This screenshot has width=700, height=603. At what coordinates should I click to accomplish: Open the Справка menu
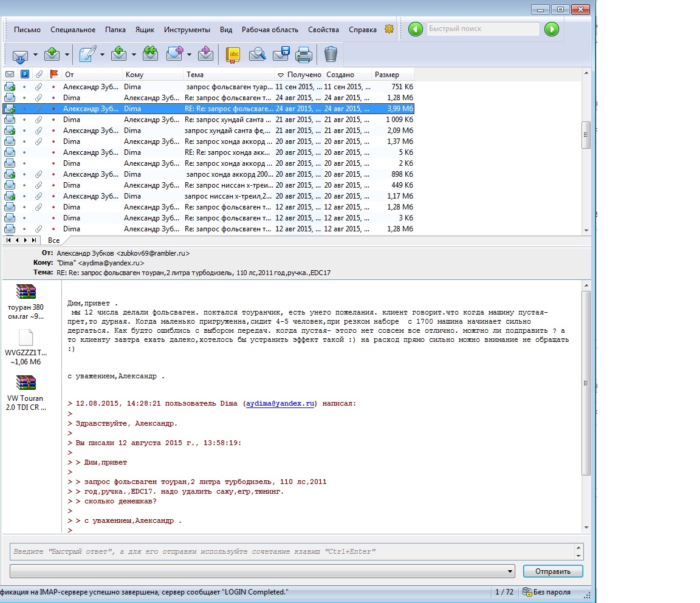click(363, 29)
